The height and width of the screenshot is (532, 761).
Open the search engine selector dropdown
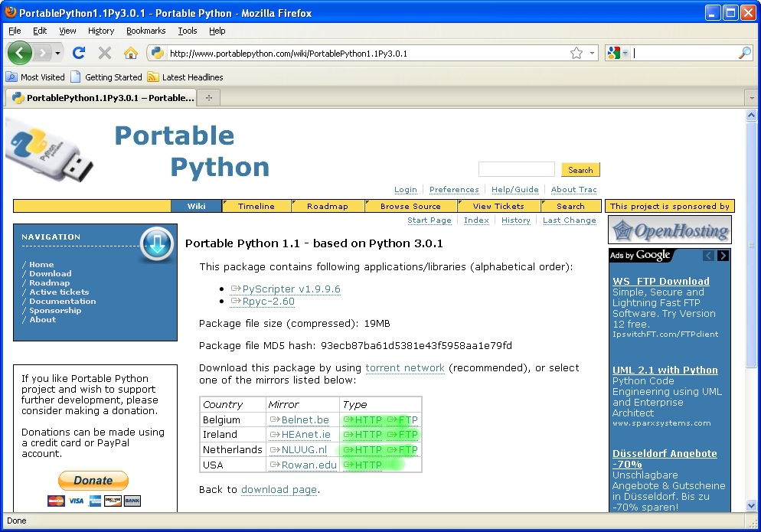[617, 53]
